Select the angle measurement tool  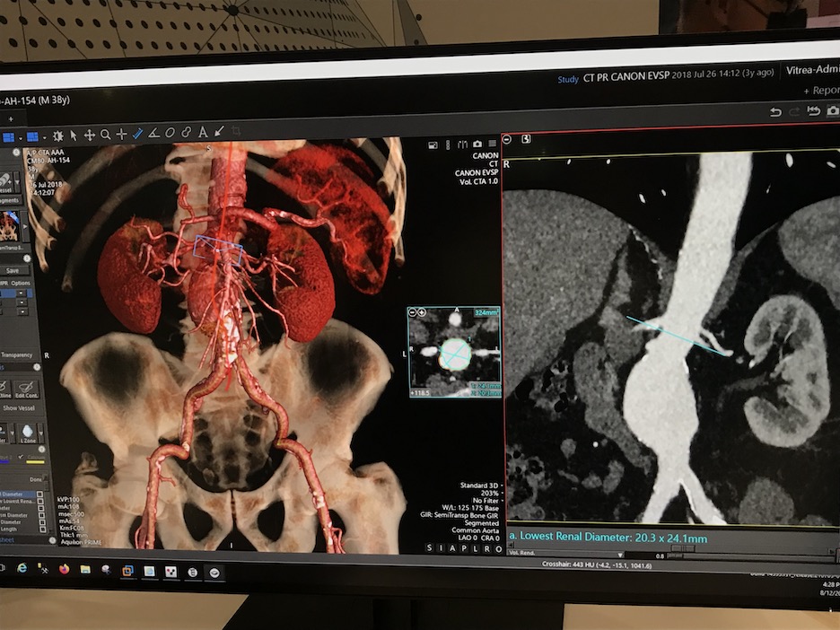click(153, 134)
